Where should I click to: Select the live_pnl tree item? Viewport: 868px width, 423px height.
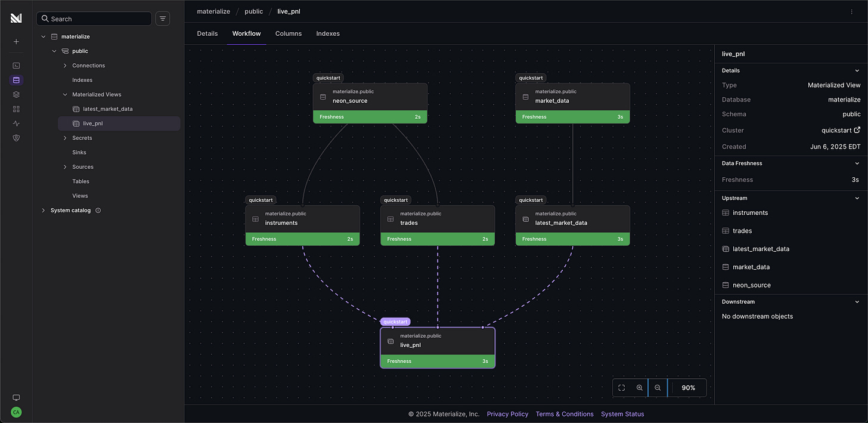119,123
